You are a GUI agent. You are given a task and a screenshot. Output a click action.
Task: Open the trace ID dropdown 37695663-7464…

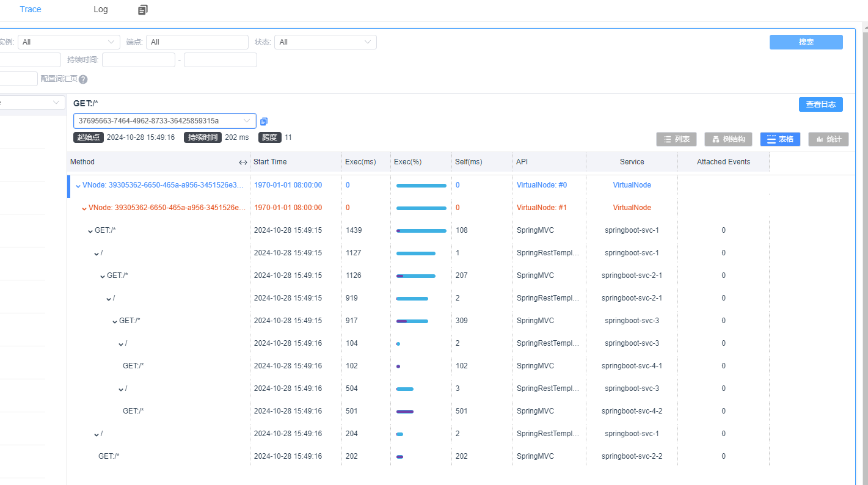165,120
